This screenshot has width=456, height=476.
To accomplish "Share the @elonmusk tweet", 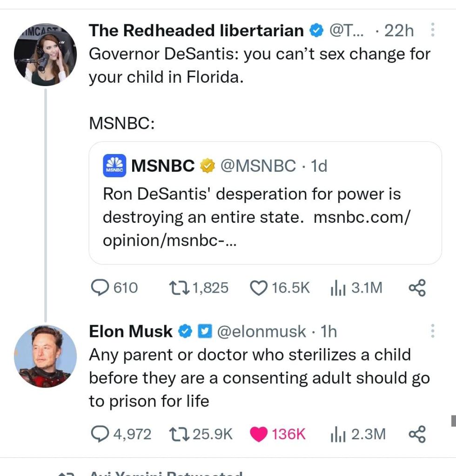I will (x=416, y=434).
